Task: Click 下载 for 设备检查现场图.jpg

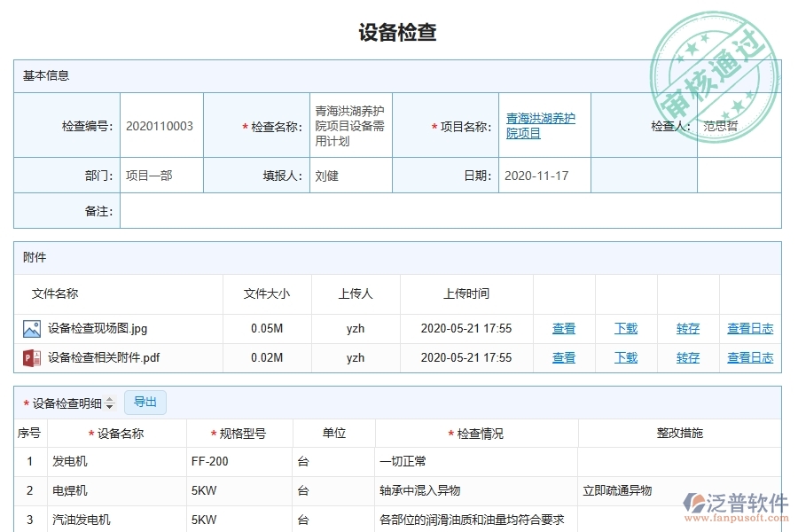Action: click(x=625, y=328)
